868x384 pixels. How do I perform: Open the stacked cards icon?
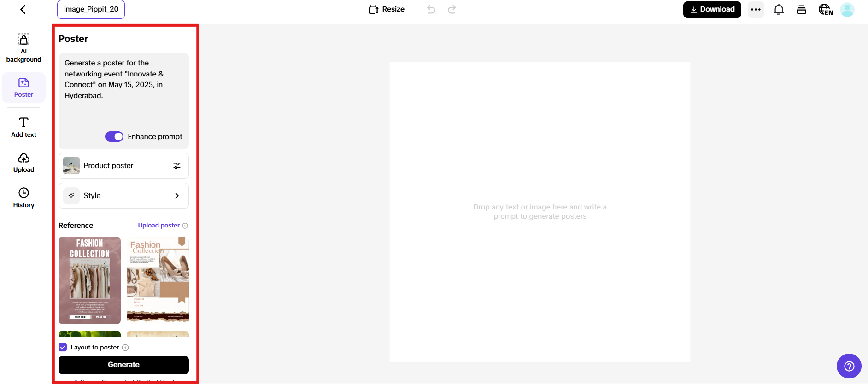click(x=801, y=10)
